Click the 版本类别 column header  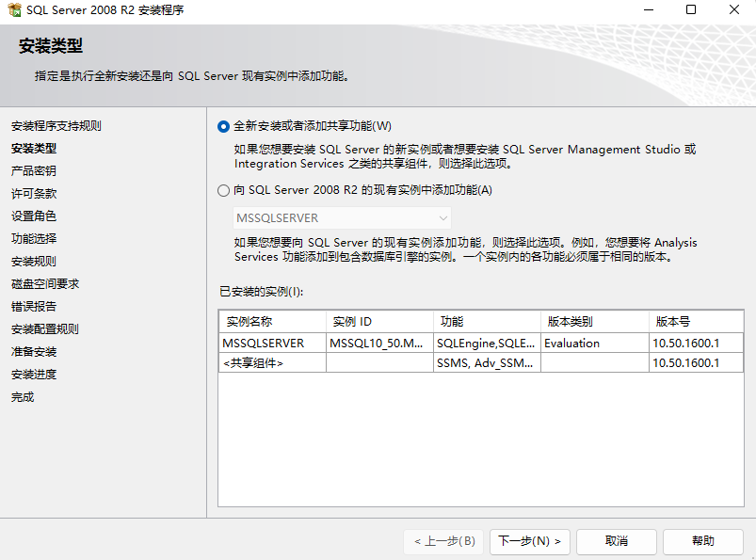coord(594,322)
